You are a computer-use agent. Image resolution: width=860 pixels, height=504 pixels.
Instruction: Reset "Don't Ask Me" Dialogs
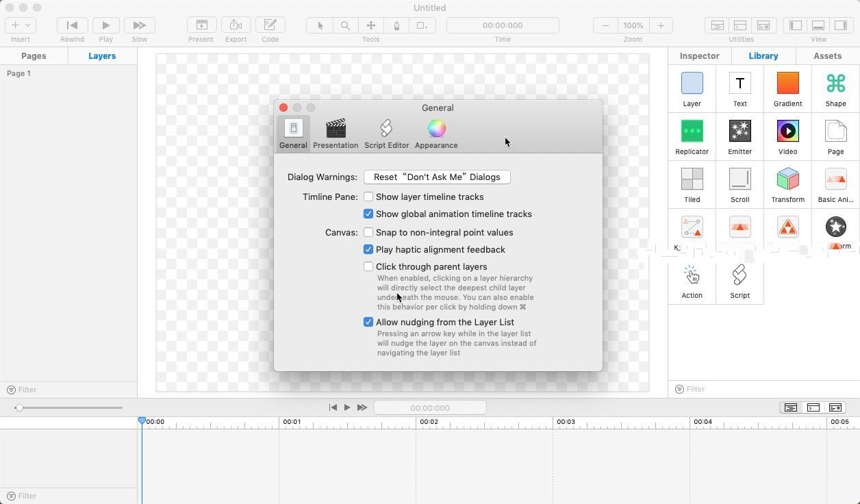tap(437, 177)
